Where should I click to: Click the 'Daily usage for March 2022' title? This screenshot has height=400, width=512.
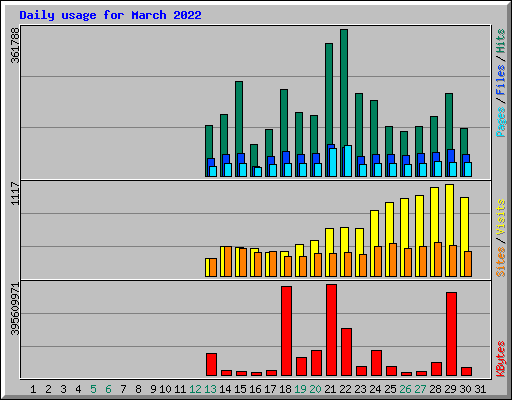click(x=110, y=15)
